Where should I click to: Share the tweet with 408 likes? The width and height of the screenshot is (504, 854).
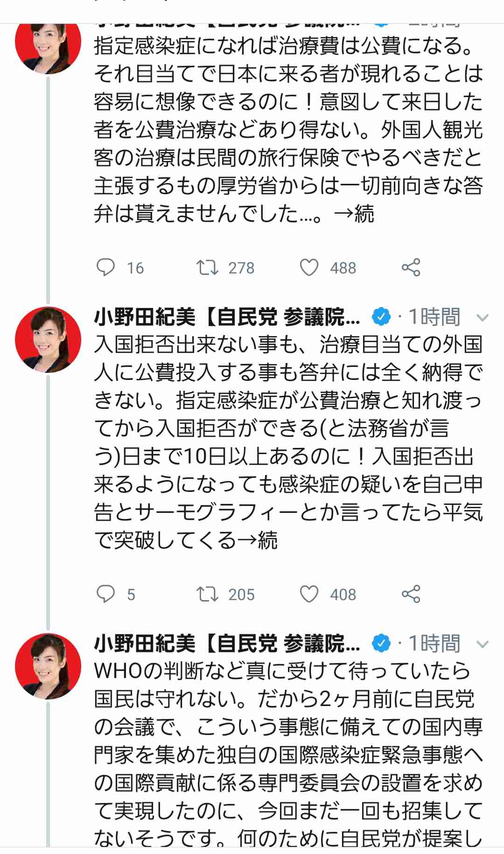point(411,594)
